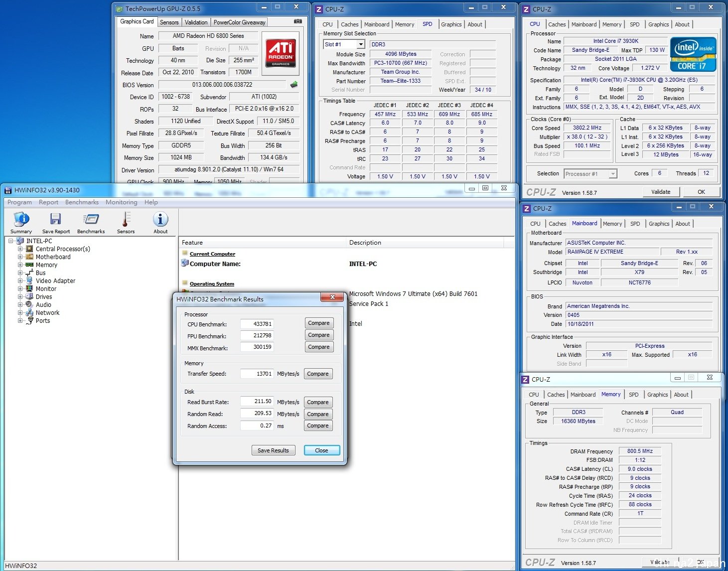The height and width of the screenshot is (571, 728).
Task: Select Graphics tab in CPU-Z SPD window
Action: click(451, 24)
